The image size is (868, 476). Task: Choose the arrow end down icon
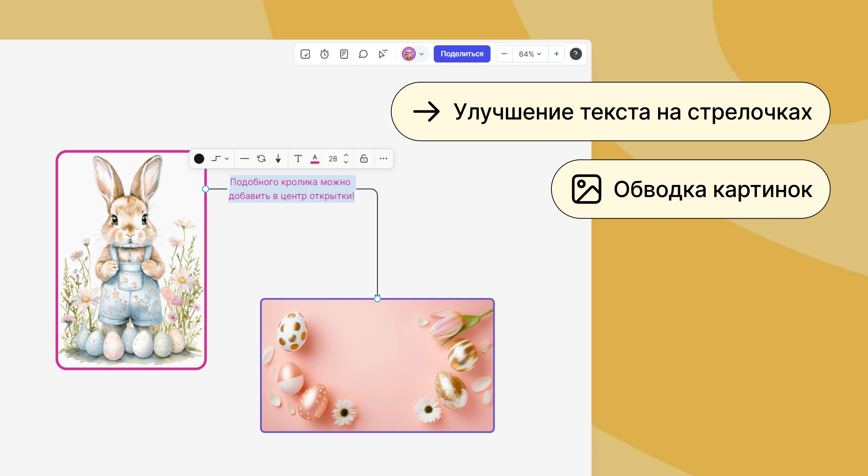coord(278,159)
